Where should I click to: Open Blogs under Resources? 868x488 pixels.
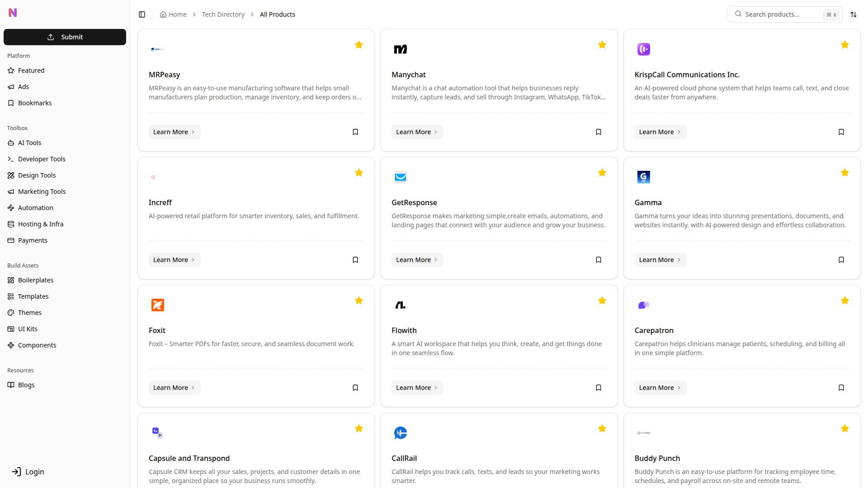(x=26, y=385)
